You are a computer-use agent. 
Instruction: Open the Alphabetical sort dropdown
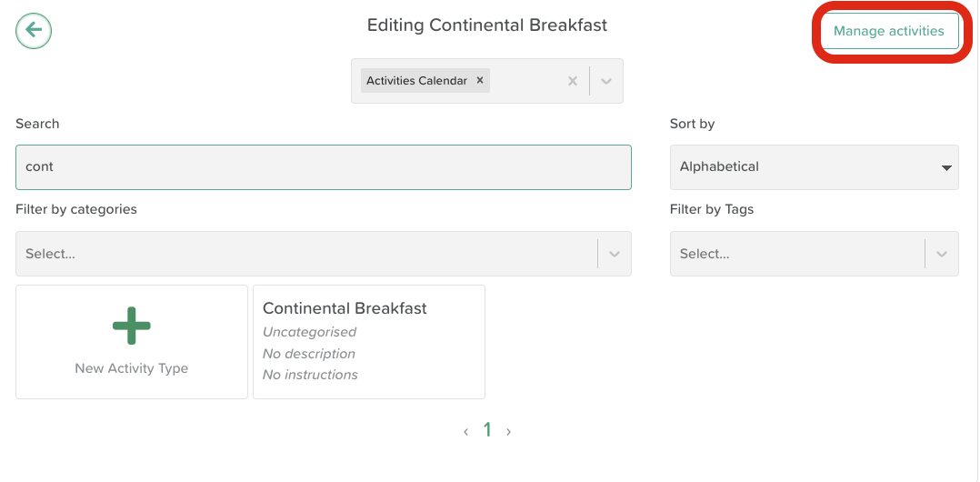point(814,167)
